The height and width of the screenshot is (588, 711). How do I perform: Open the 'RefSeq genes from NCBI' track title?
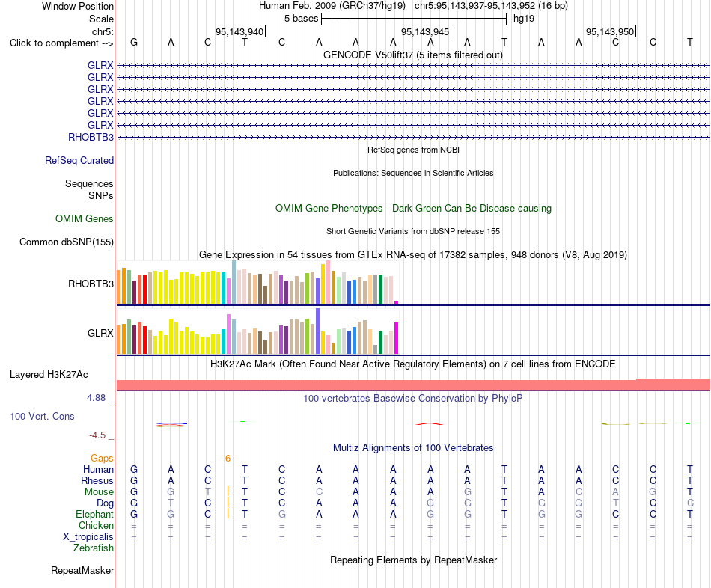[413, 150]
